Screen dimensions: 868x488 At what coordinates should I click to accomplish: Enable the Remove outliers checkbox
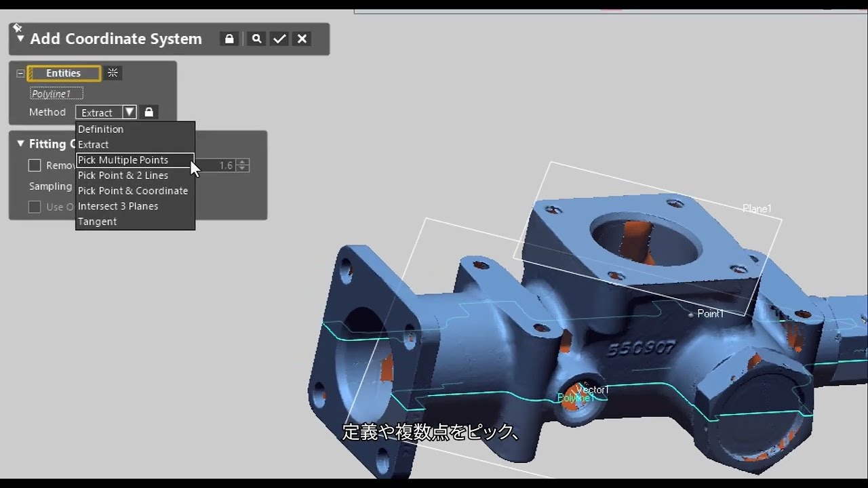click(x=35, y=165)
